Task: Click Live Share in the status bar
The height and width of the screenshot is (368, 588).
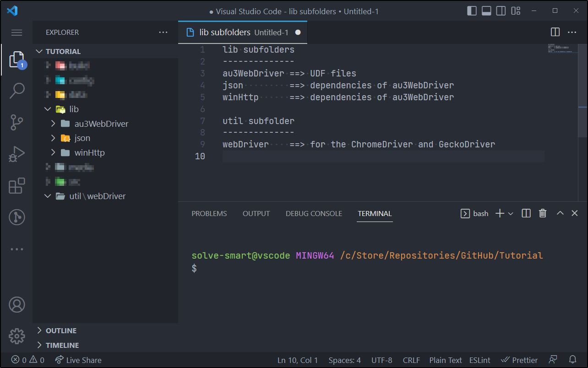Action: [78, 360]
